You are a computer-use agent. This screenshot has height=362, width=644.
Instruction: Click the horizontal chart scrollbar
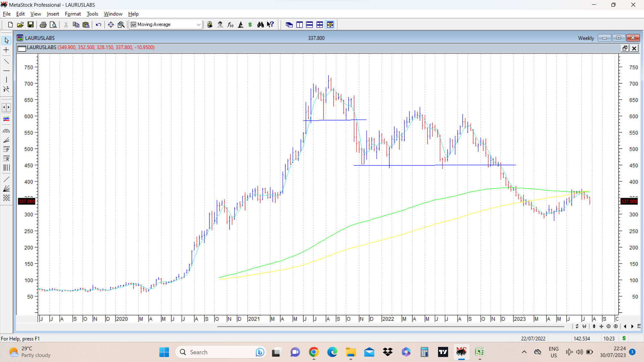[390, 326]
